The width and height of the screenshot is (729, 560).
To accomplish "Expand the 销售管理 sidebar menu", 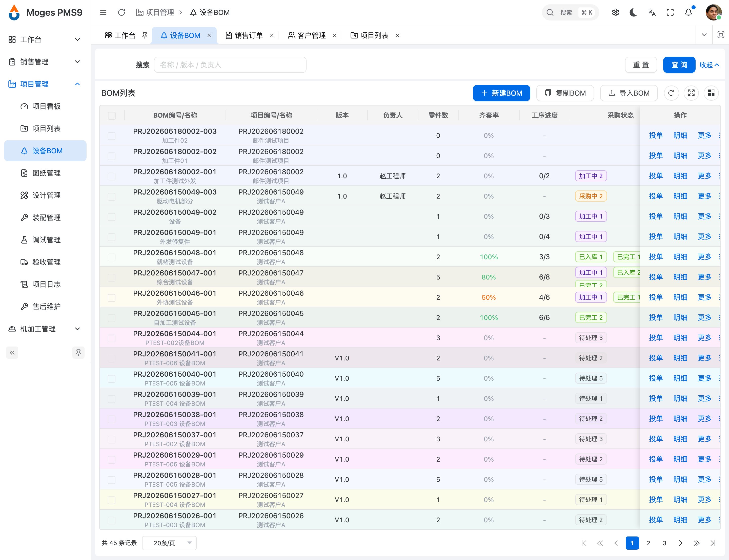I will 45,62.
